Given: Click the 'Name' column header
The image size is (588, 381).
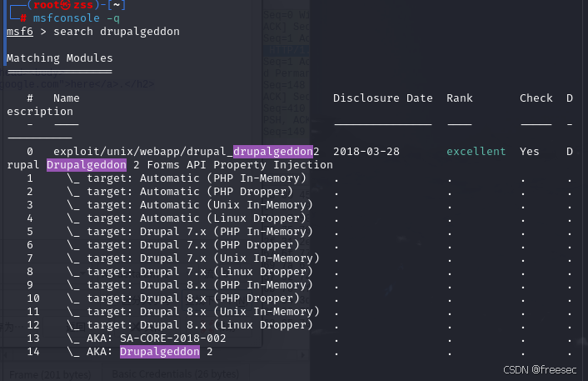Looking at the screenshot, I should [x=67, y=98].
